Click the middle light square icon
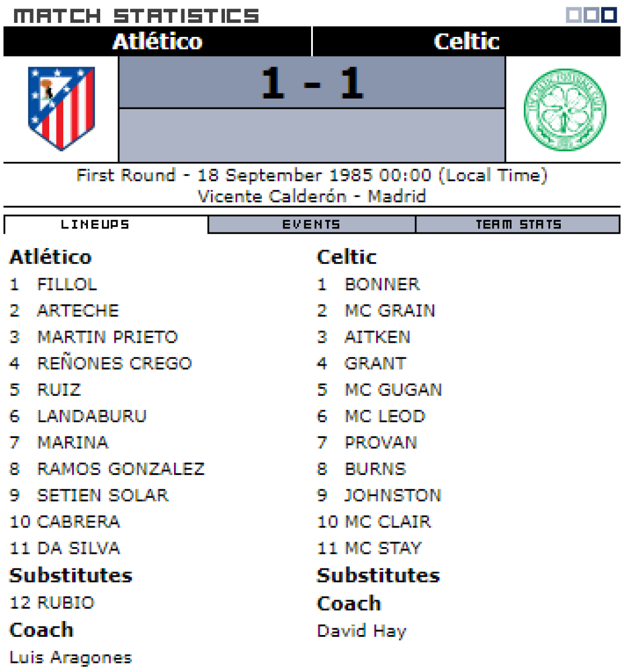This screenshot has height=672, width=624. (x=591, y=15)
